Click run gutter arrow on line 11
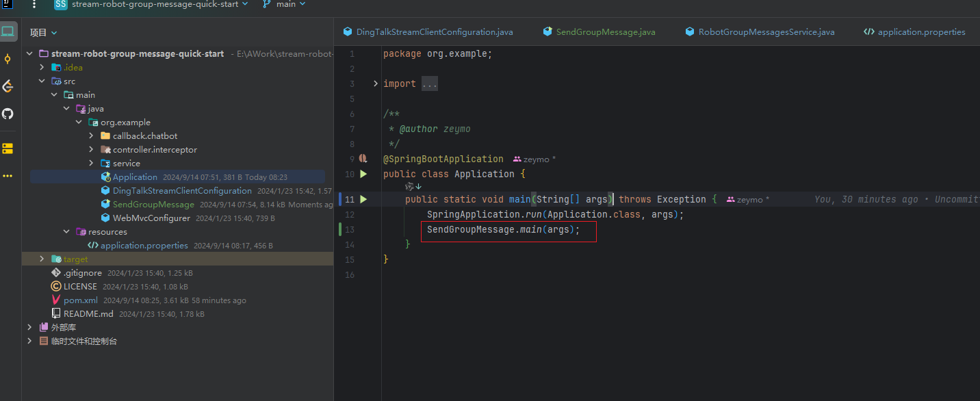980x401 pixels. 363,200
